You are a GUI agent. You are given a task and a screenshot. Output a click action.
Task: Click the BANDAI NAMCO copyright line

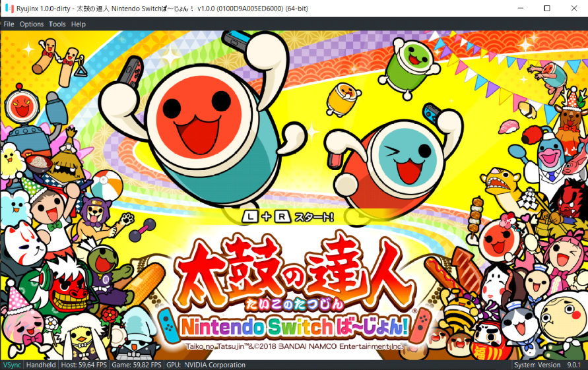point(294,346)
